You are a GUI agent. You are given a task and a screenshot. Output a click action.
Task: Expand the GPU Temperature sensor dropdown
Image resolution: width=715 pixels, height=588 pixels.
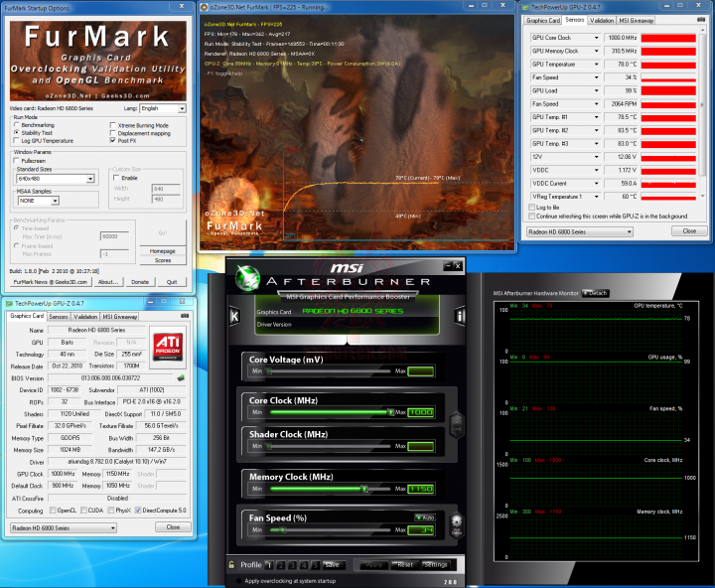(x=596, y=64)
